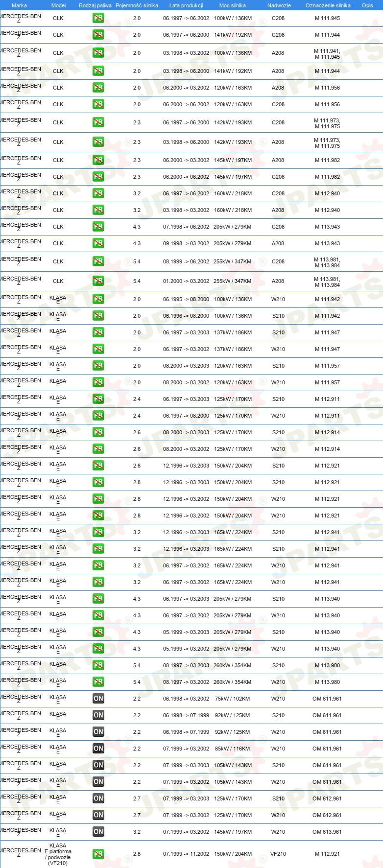The width and height of the screenshot is (383, 868).
Task: Select the engine code cell 'M 111.941, M 111.945'
Action: coord(327,54)
